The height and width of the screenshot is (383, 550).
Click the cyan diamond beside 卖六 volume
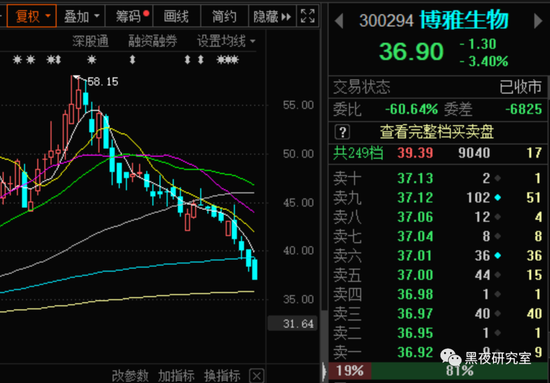click(497, 256)
